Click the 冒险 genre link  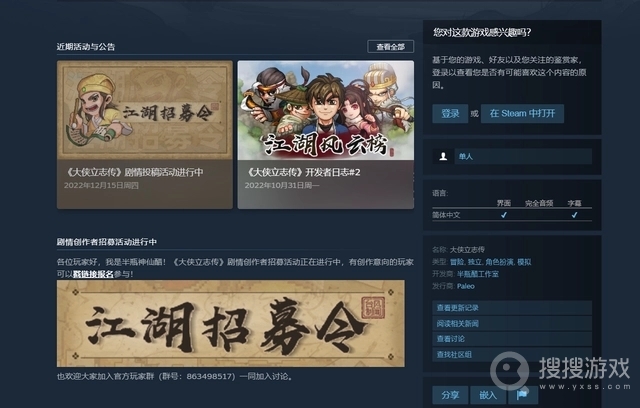point(457,262)
